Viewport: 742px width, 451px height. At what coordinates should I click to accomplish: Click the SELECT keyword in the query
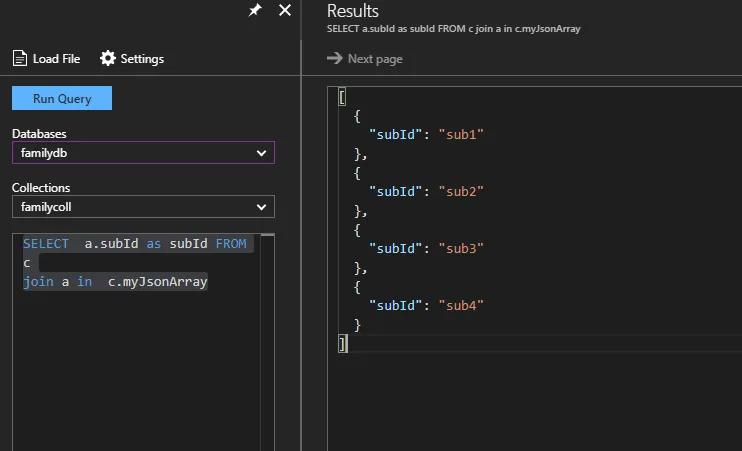click(46, 244)
